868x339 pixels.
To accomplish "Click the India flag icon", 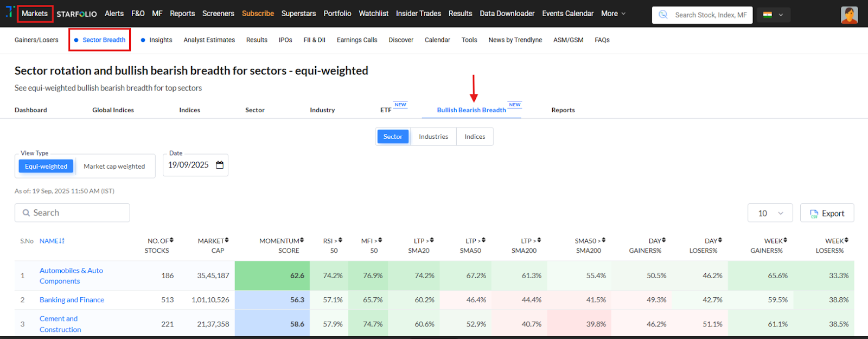I will tap(767, 15).
